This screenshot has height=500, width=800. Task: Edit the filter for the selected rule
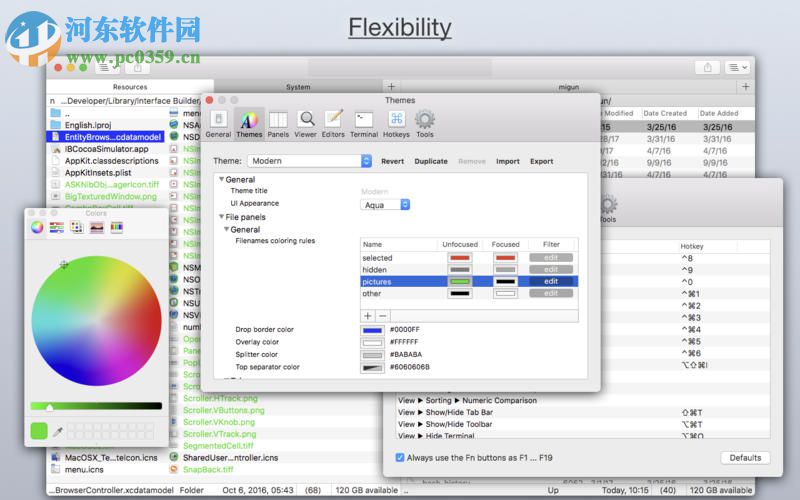point(551,258)
